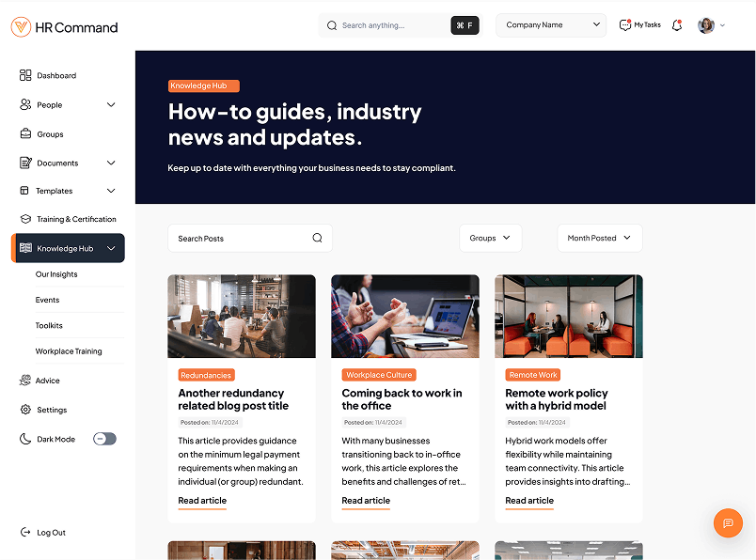Screen dimensions: 756x560
Task: Click the Search Posts input field
Action: click(250, 238)
